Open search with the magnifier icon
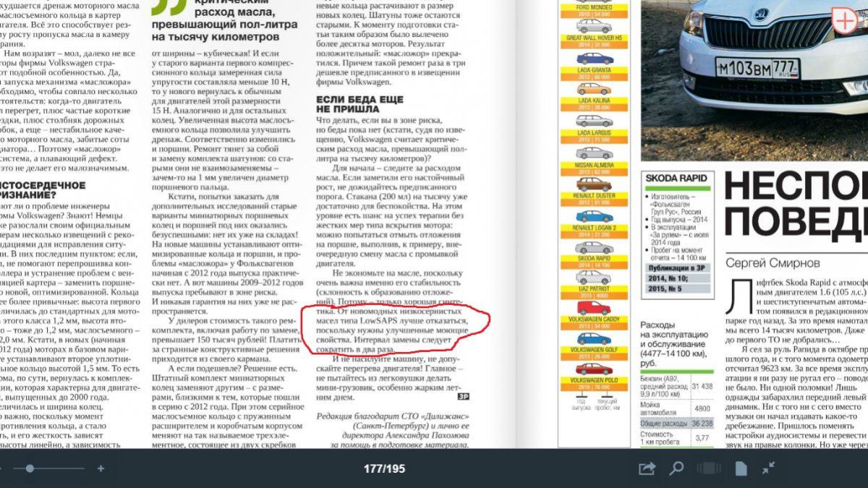This screenshot has width=868, height=488. [x=676, y=468]
